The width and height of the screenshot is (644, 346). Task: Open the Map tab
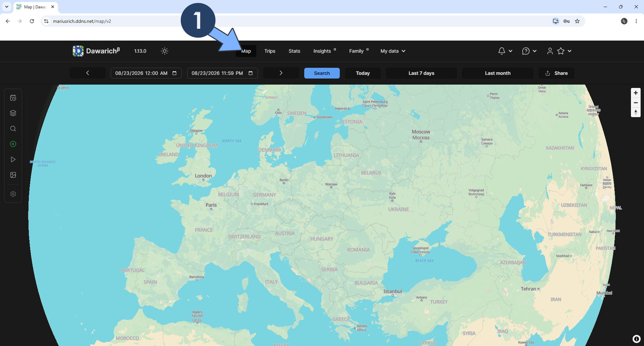246,51
